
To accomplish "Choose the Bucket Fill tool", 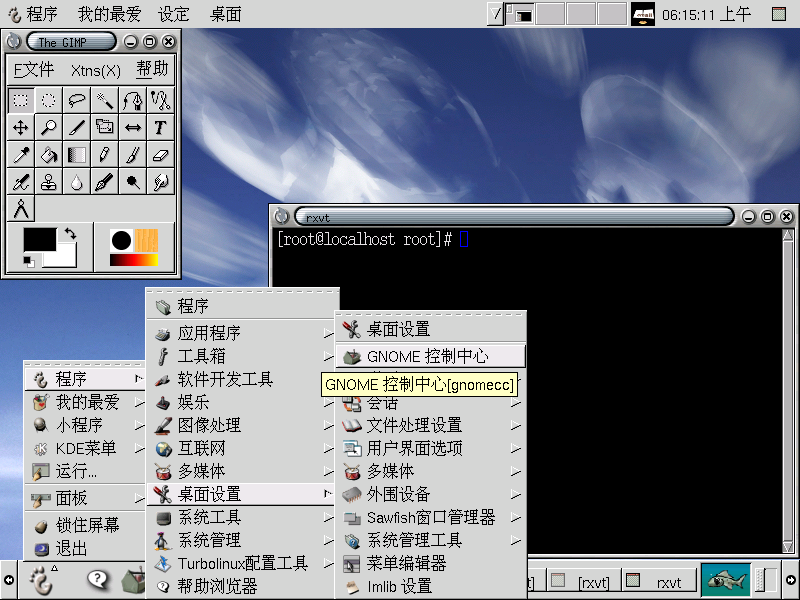I will (48, 155).
